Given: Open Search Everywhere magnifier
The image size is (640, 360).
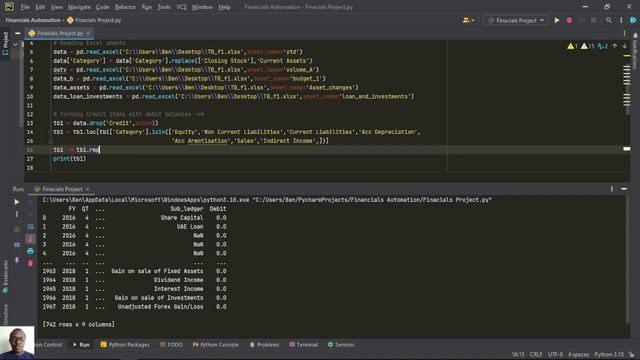Looking at the screenshot, I should (609, 20).
